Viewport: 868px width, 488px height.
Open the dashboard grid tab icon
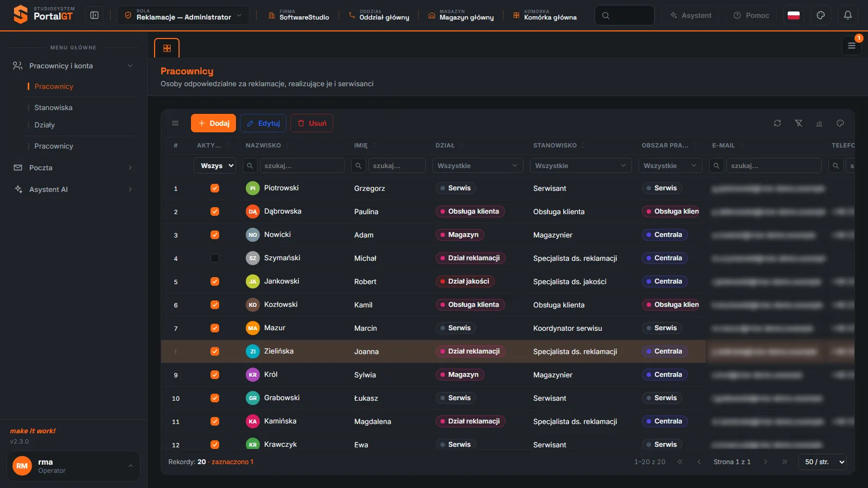tap(167, 48)
